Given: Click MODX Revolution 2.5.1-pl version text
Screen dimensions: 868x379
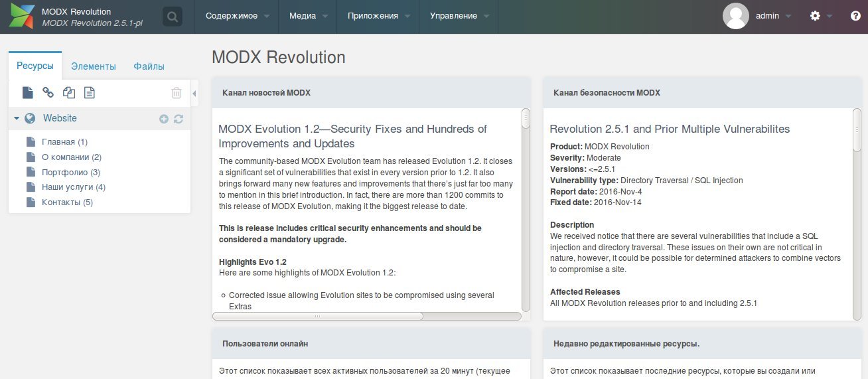Looking at the screenshot, I should point(92,23).
